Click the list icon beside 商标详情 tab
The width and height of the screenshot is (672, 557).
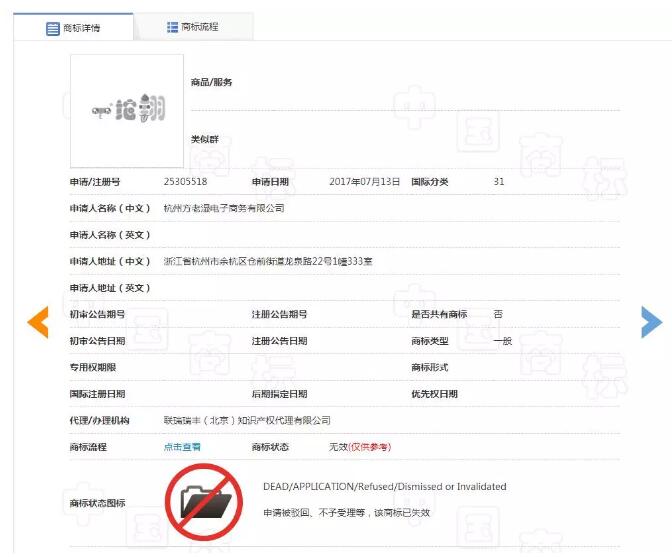(x=53, y=29)
